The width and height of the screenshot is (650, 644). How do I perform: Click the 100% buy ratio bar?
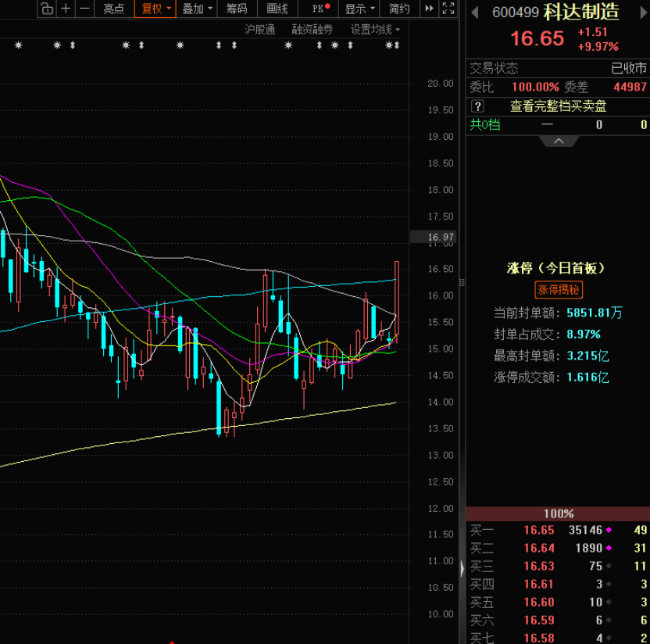pos(558,513)
